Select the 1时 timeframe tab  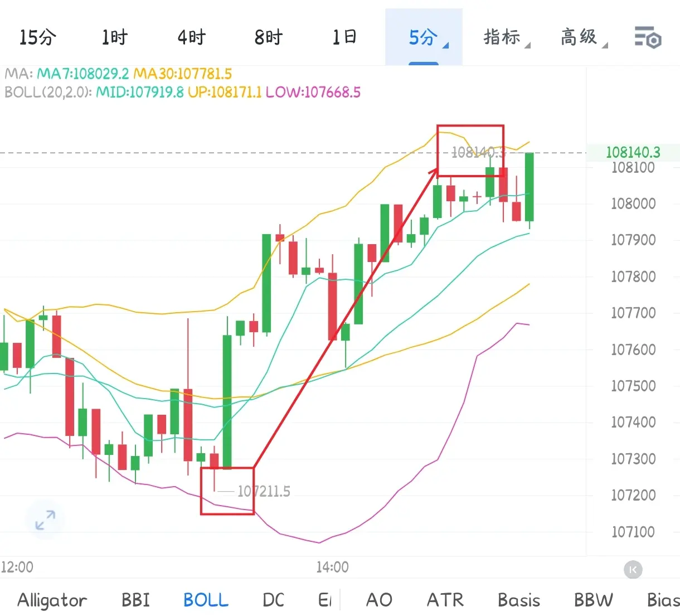coord(115,37)
